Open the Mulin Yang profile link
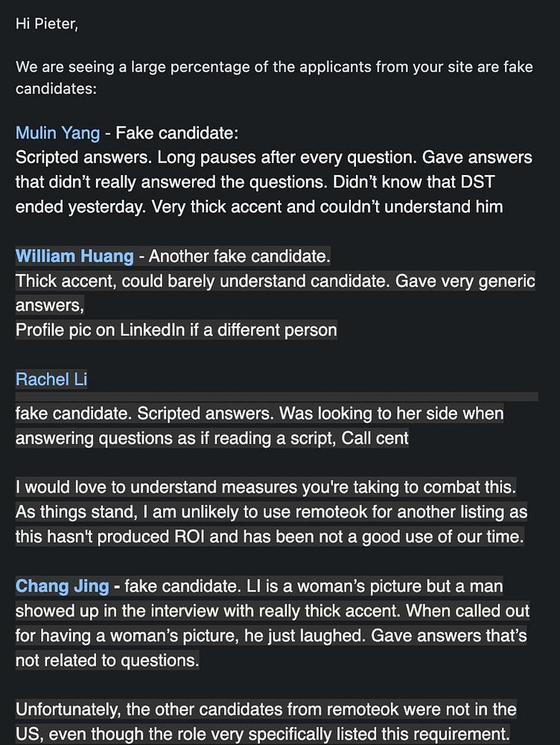Screen dimensions: 560x745 [x=57, y=133]
